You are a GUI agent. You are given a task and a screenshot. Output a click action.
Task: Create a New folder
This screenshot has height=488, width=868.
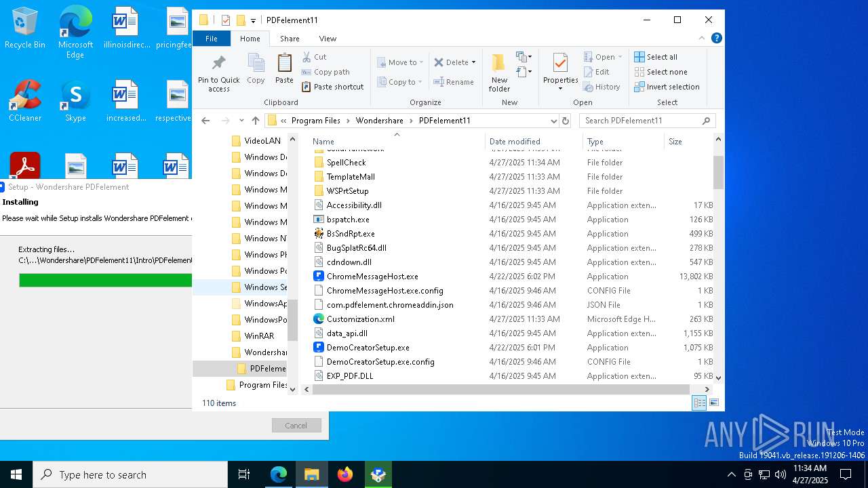pyautogui.click(x=499, y=73)
